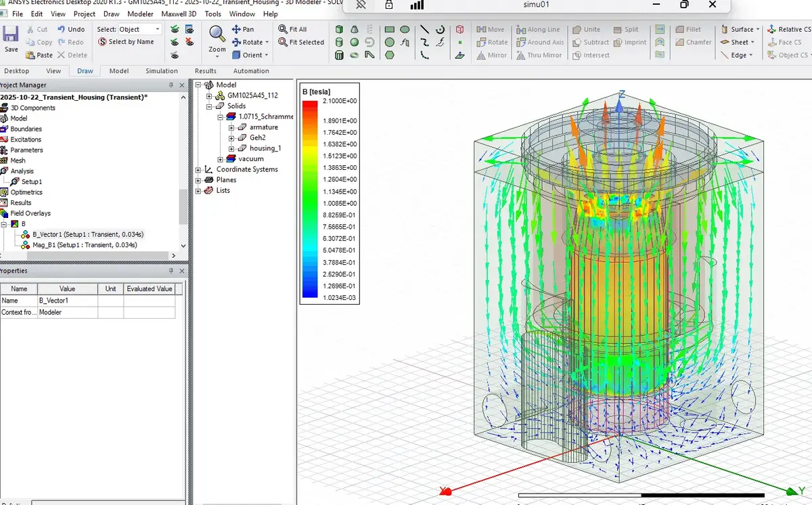
Task: Close the Project Manager panel
Action: tap(181, 85)
